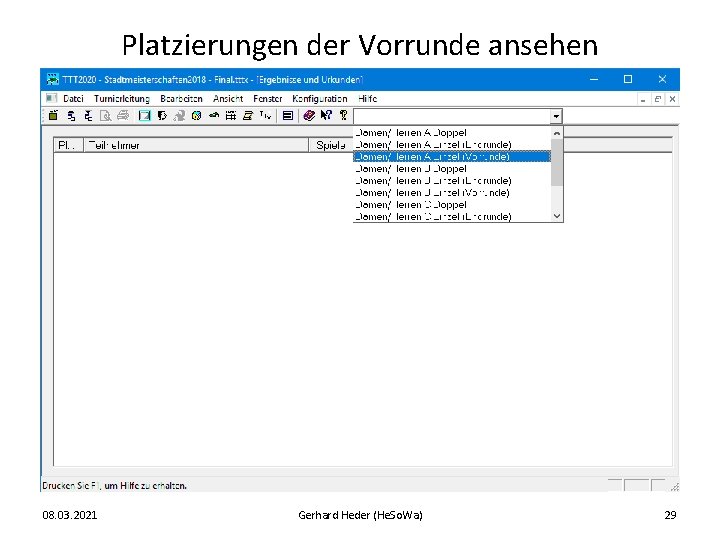Image resolution: width=720 pixels, height=540 pixels.
Task: Open the Fenster menu
Action: (x=268, y=99)
